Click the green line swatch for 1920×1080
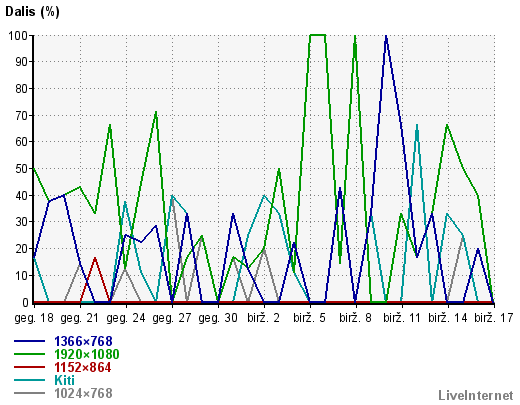 (29, 354)
